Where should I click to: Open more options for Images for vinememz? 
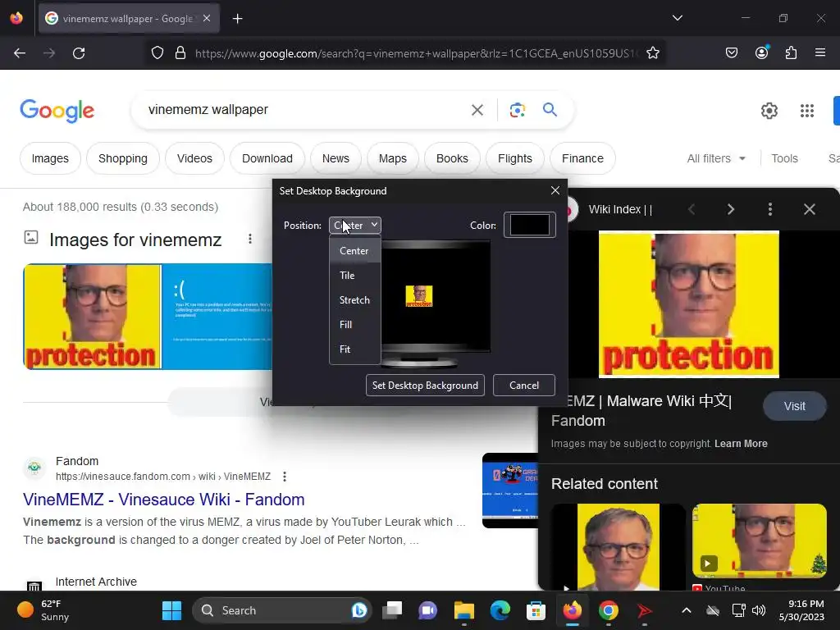tap(249, 239)
